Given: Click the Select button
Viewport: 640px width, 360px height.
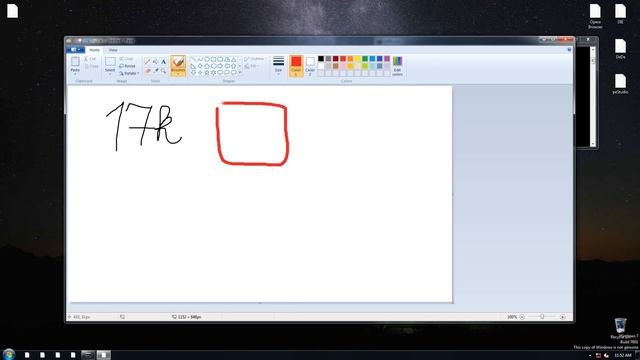Looking at the screenshot, I should (110, 64).
